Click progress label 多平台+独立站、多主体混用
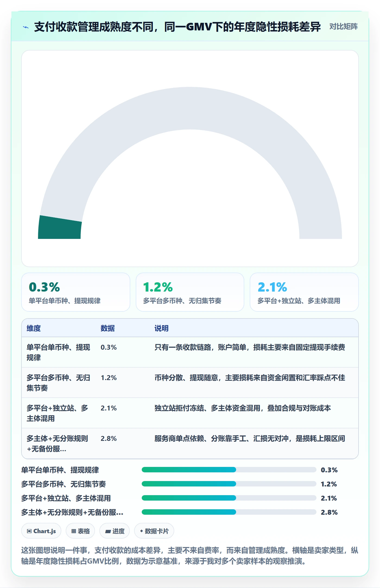This screenshot has width=380, height=588. coord(66,498)
